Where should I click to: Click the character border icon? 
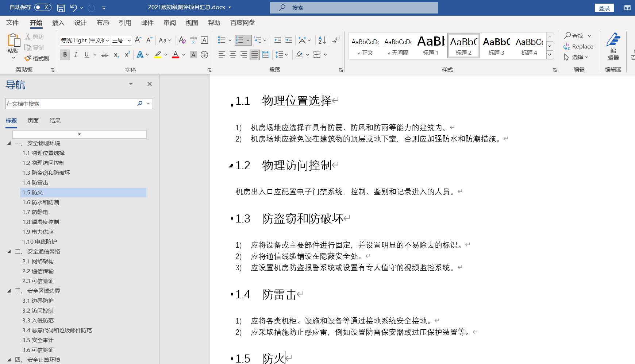click(204, 40)
